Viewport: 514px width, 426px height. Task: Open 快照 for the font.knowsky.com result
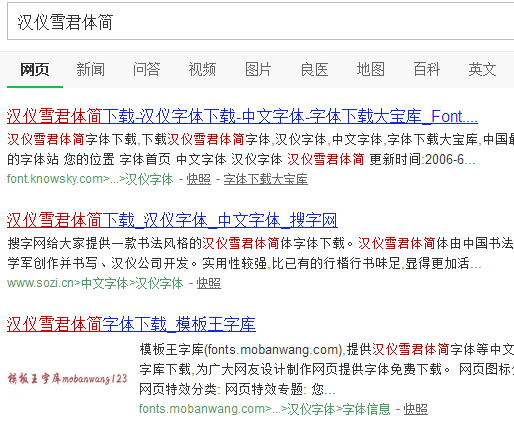[x=199, y=179]
